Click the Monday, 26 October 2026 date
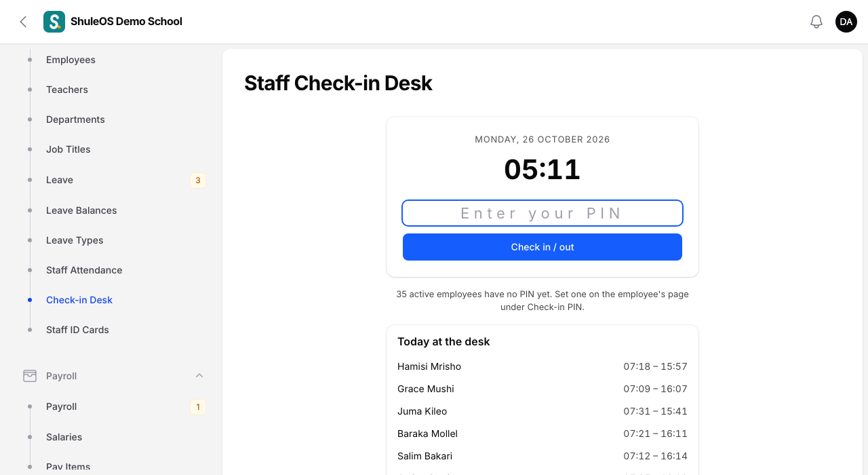 click(542, 140)
